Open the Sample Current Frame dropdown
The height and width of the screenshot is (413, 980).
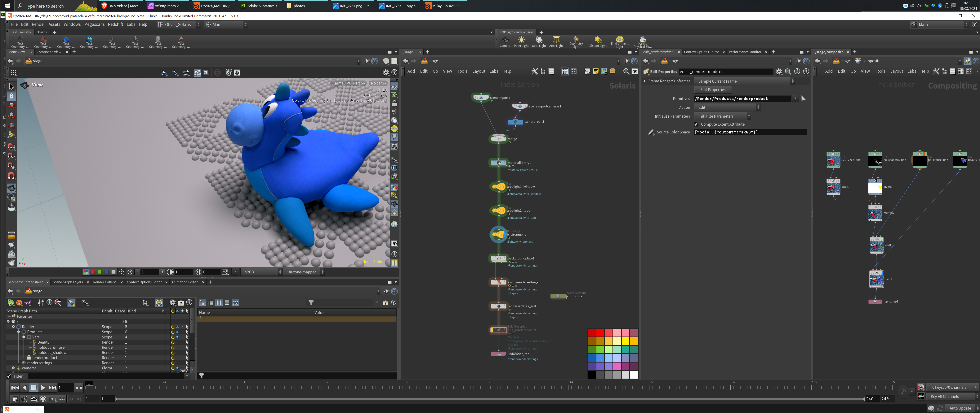coord(744,81)
